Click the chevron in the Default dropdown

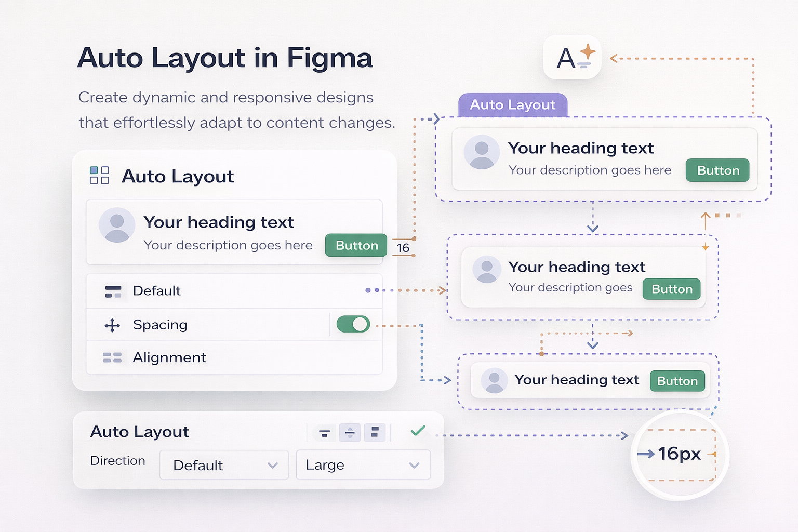point(273,465)
